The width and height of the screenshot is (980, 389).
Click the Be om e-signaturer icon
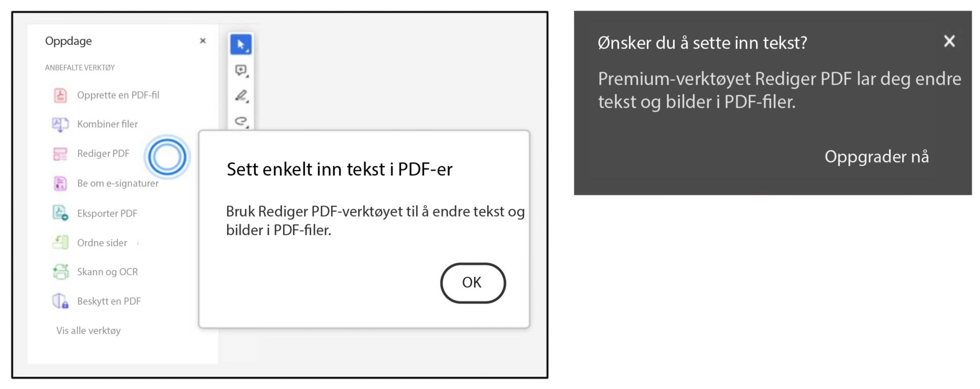[60, 183]
